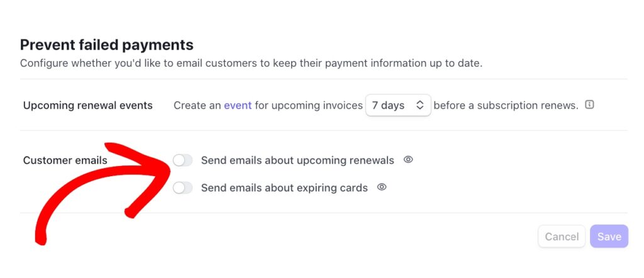644x278 pixels.
Task: Enable the upcoming renewals emails toggle
Action: [182, 160]
